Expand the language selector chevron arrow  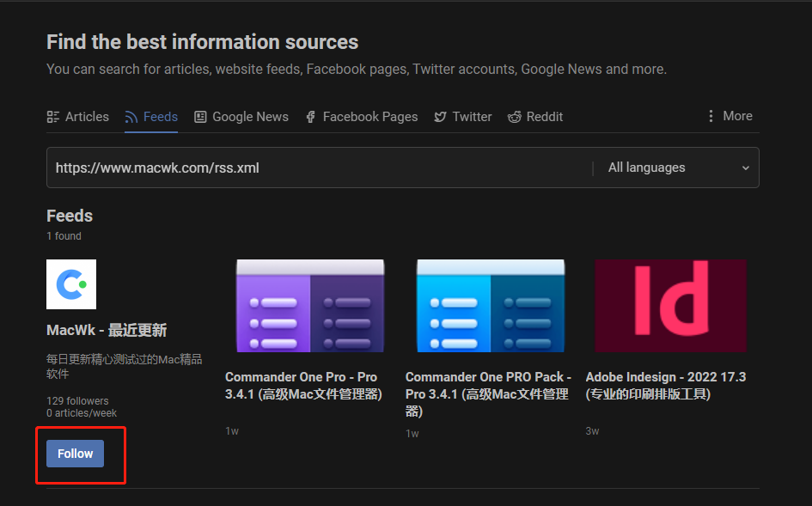click(745, 168)
